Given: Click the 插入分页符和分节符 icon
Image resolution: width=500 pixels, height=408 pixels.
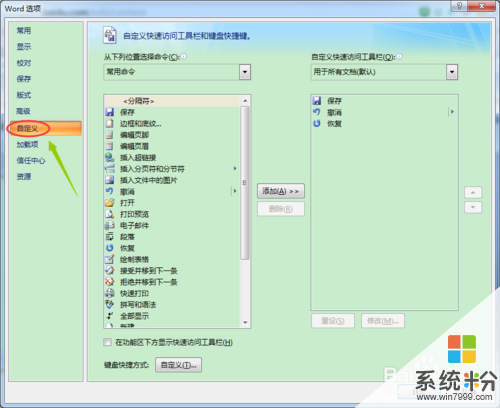Looking at the screenshot, I should point(110,169).
